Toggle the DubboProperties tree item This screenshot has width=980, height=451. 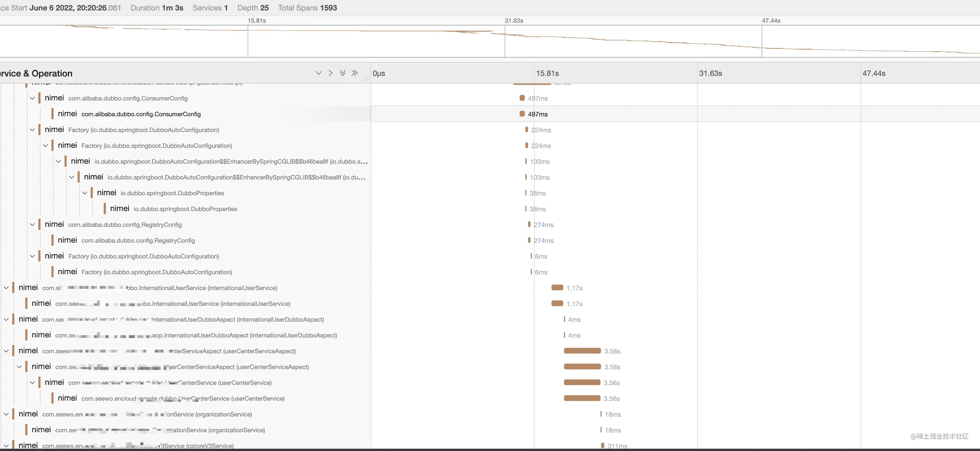click(x=85, y=193)
